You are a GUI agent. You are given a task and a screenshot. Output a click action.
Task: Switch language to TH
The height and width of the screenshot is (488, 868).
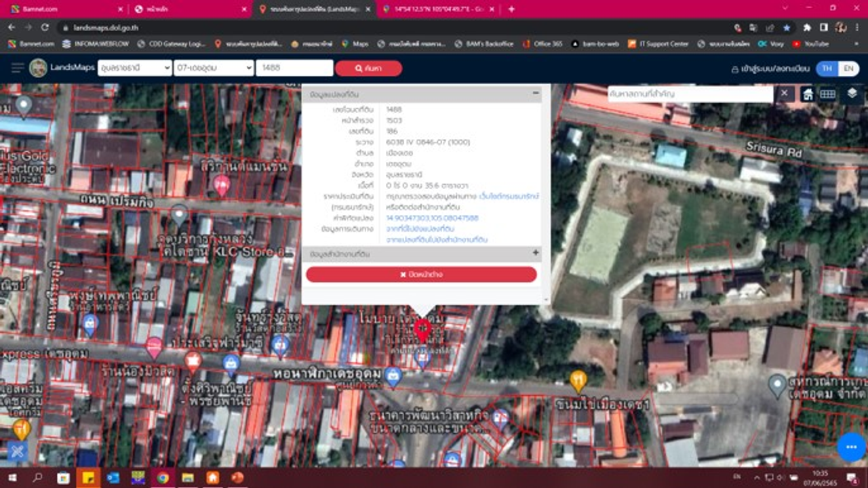(x=827, y=68)
